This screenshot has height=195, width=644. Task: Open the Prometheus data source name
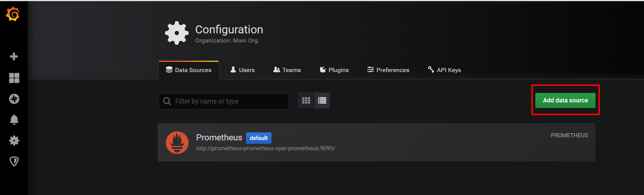click(x=219, y=137)
